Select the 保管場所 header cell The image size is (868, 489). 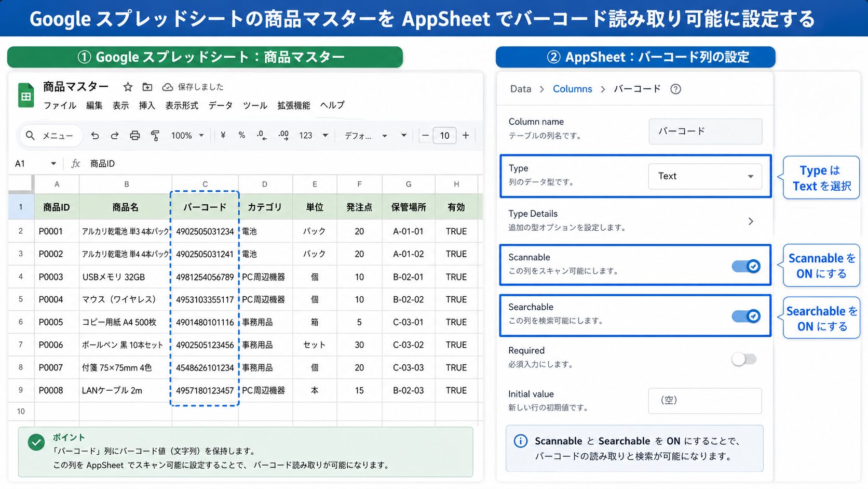coord(409,207)
